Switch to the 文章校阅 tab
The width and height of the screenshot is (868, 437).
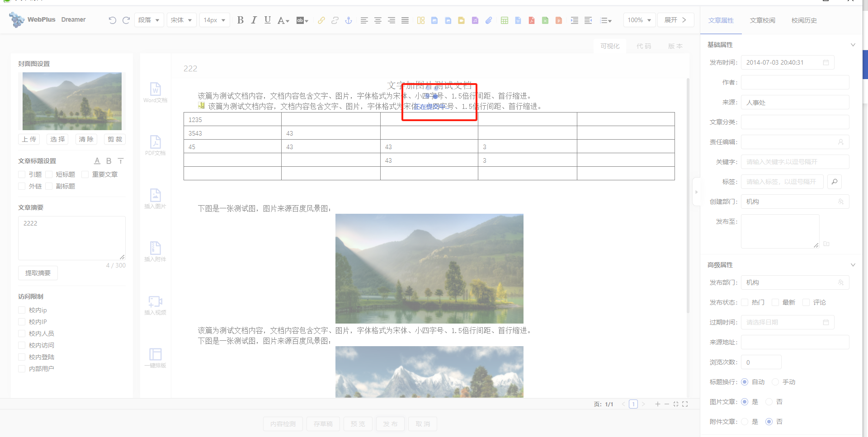762,20
